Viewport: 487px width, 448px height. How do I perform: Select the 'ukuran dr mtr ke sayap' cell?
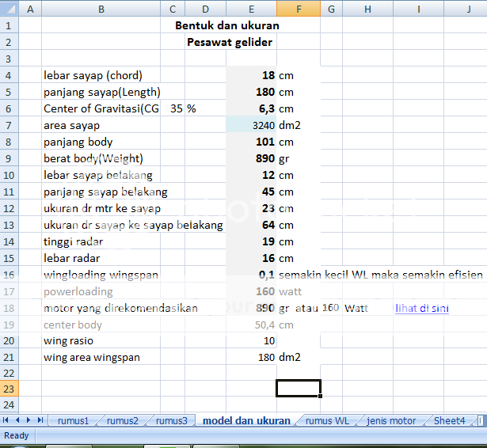[101, 208]
